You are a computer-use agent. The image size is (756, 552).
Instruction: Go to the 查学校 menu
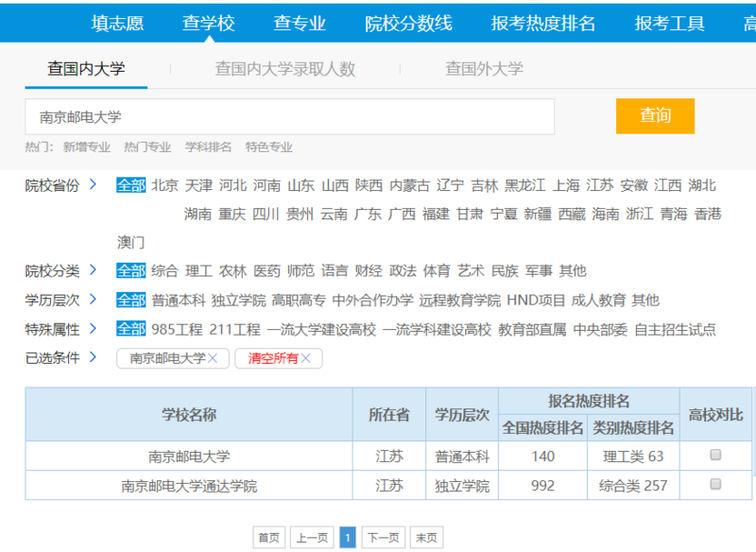pyautogui.click(x=208, y=23)
